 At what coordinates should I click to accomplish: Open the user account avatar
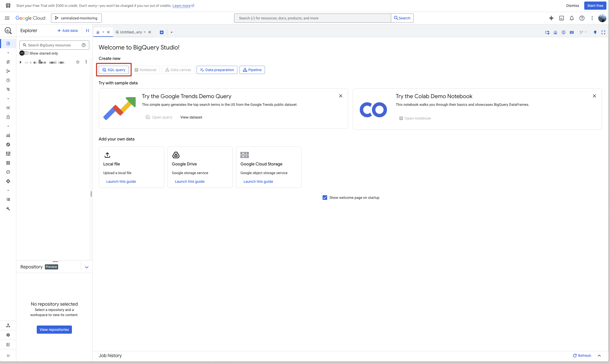602,18
